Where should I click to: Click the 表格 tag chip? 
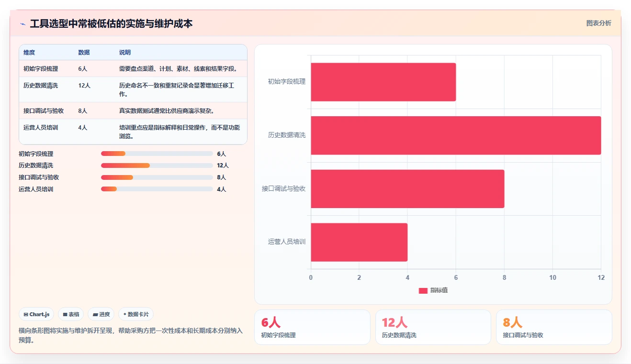tap(71, 314)
